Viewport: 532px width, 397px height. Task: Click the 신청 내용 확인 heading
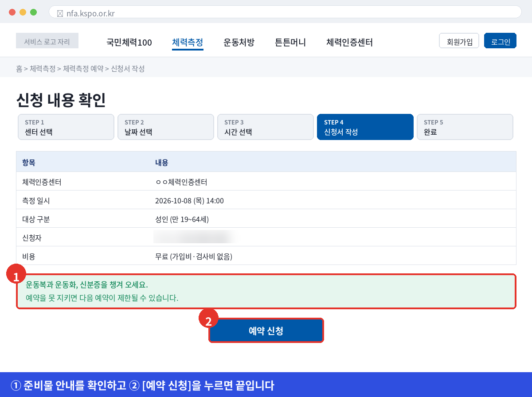[x=61, y=100]
